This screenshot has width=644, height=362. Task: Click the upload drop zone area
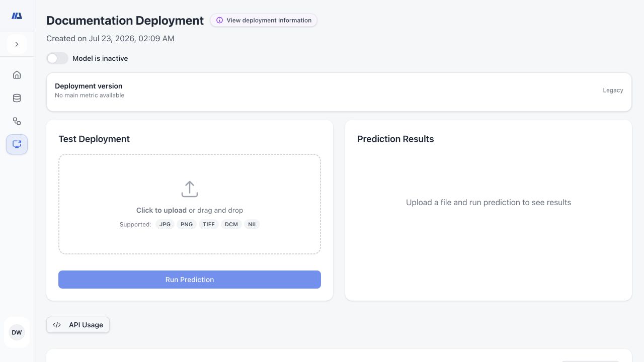(190, 204)
